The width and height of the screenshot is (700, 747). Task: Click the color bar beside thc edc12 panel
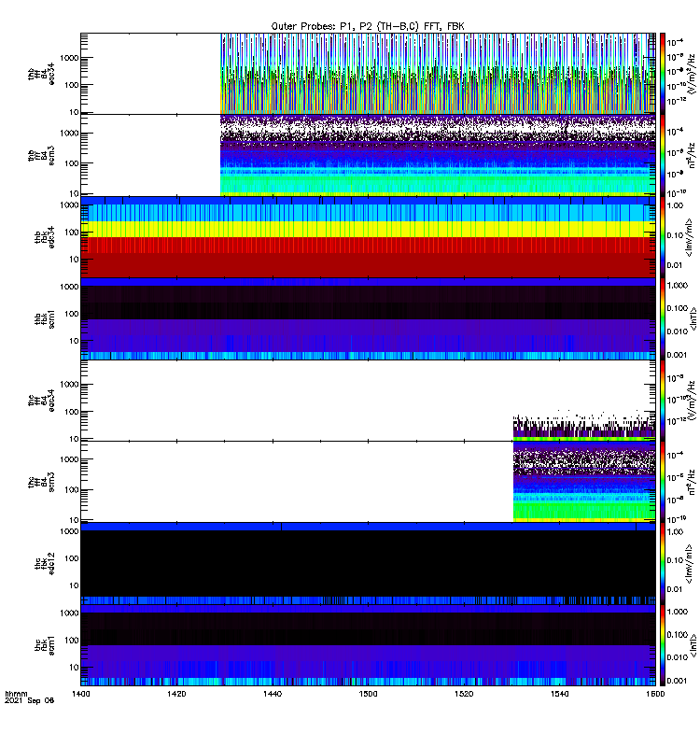click(x=662, y=564)
